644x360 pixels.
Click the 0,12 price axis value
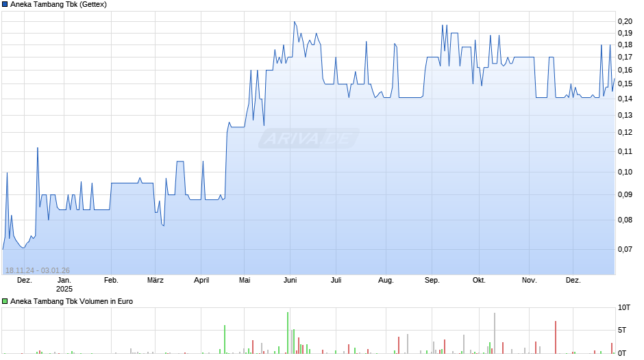pos(625,132)
